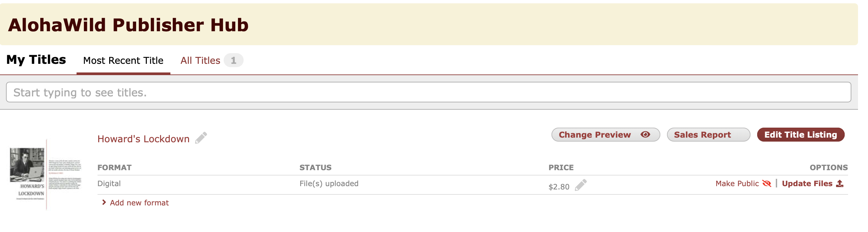Open the Howard's Lockdown cover thumbnail
Image resolution: width=868 pixels, height=232 pixels.
tap(27, 174)
